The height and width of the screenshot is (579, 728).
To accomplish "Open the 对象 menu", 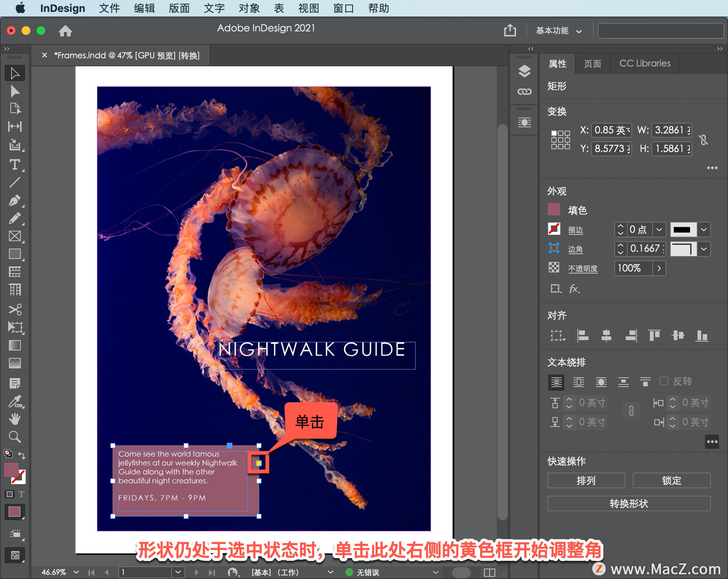I will point(249,8).
